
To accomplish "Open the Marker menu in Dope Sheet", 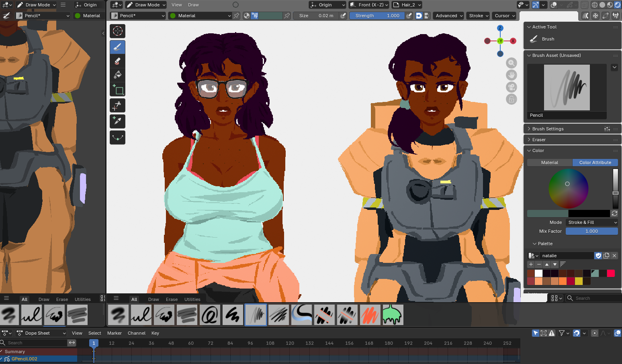I will 114,333.
